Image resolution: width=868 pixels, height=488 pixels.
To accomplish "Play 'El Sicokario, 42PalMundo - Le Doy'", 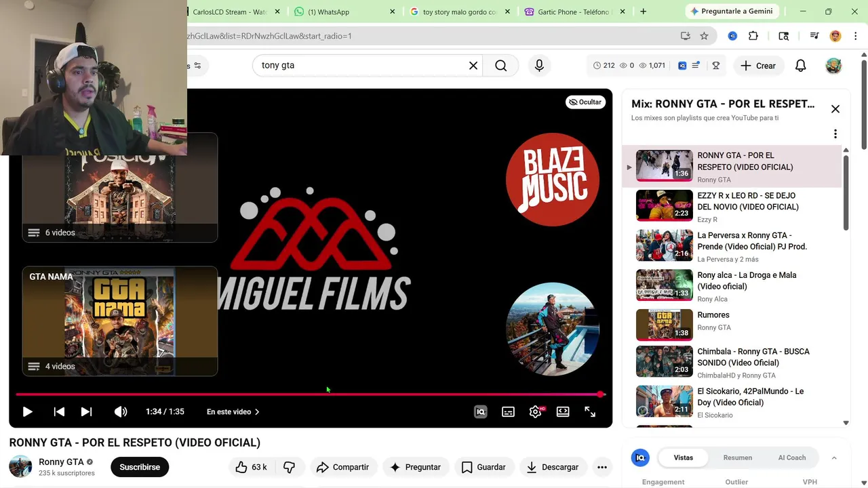I will [x=732, y=402].
